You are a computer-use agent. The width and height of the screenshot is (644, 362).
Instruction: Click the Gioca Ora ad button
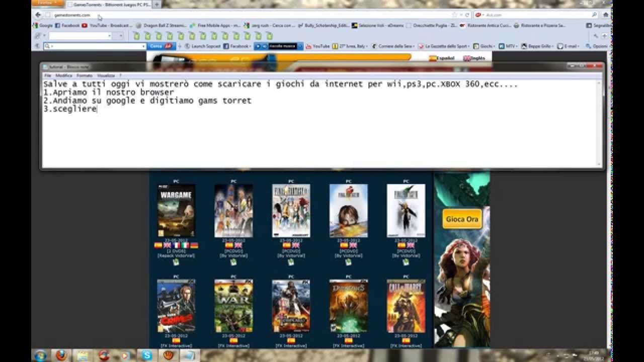pos(461,219)
